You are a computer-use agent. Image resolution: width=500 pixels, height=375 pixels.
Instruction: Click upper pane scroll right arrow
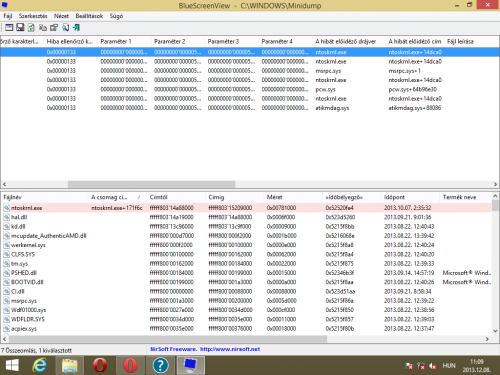[495, 184]
